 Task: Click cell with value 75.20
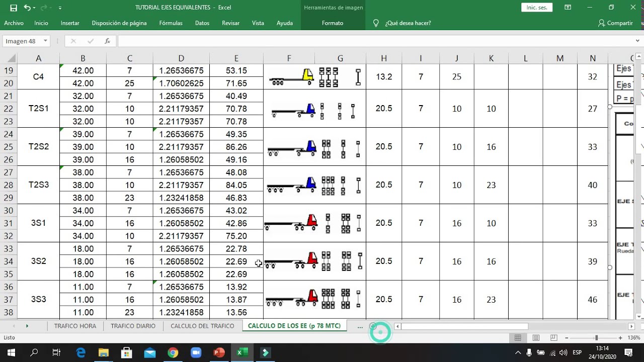(236, 236)
